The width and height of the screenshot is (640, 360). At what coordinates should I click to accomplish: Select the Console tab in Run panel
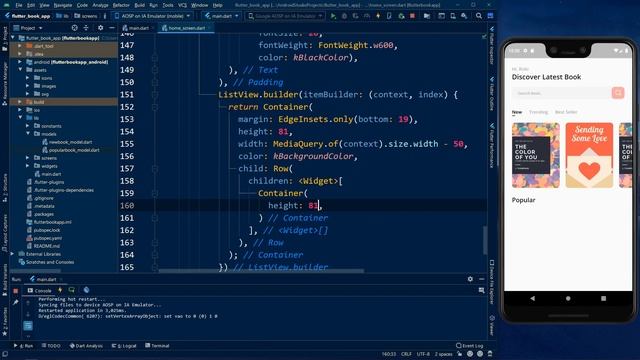coord(40,291)
